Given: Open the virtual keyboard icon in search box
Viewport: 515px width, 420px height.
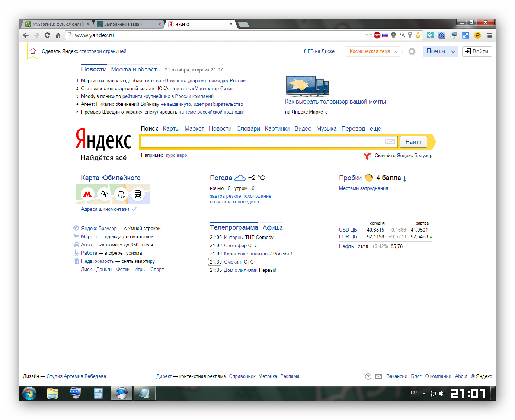Looking at the screenshot, I should pyautogui.click(x=390, y=141).
